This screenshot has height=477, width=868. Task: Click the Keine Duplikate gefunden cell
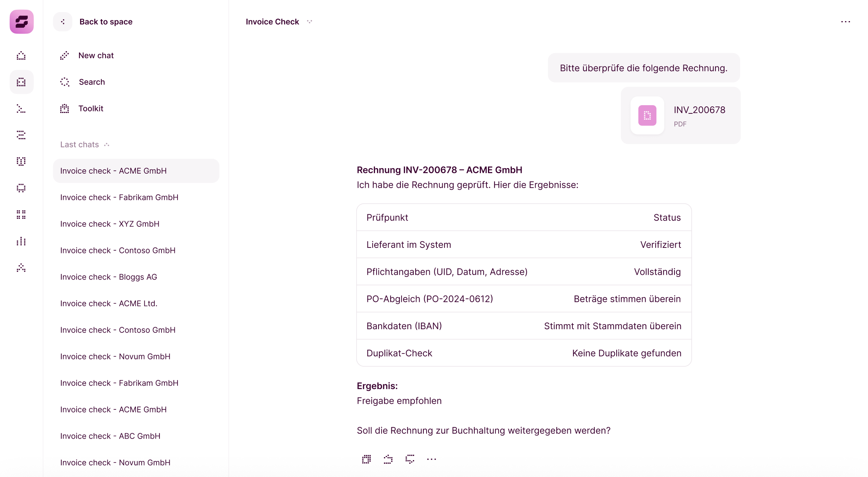[627, 353]
